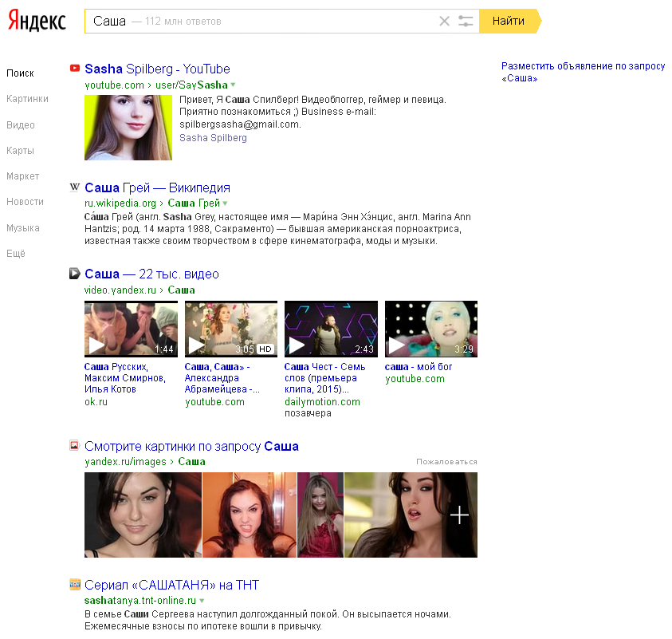Click the images favicon beside Смотрите картинки
The image size is (672, 639).
click(75, 445)
